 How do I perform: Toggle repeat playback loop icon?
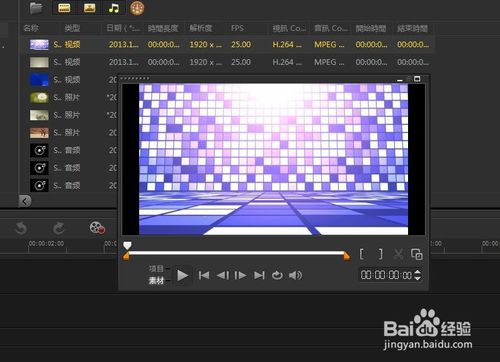point(277,275)
